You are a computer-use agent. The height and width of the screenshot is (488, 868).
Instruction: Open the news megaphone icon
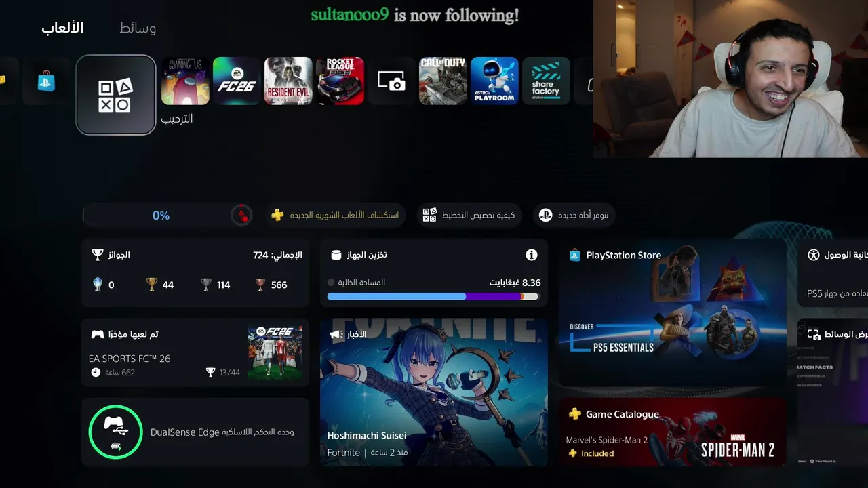334,334
